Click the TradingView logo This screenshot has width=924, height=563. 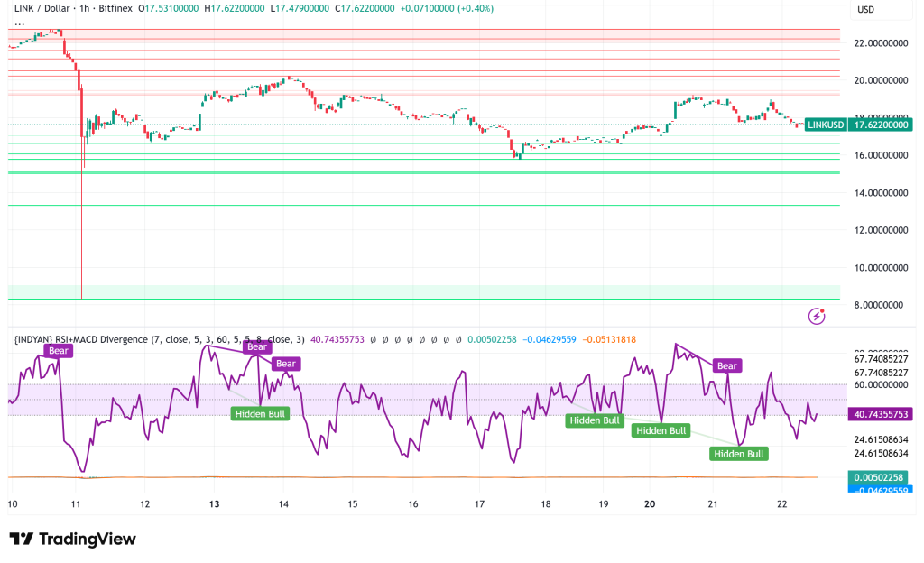tap(72, 540)
